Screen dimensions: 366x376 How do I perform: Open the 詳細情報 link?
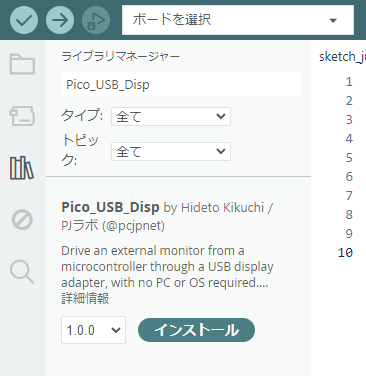85,299
